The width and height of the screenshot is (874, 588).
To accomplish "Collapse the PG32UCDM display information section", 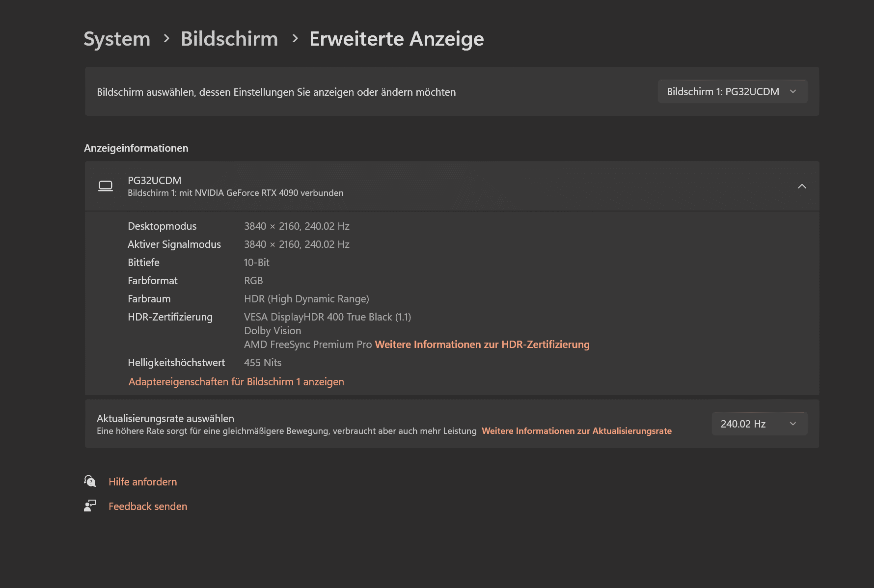I will 801,186.
